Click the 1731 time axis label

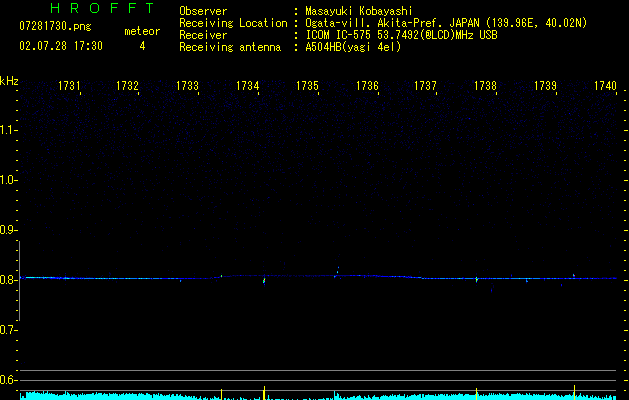click(69, 86)
